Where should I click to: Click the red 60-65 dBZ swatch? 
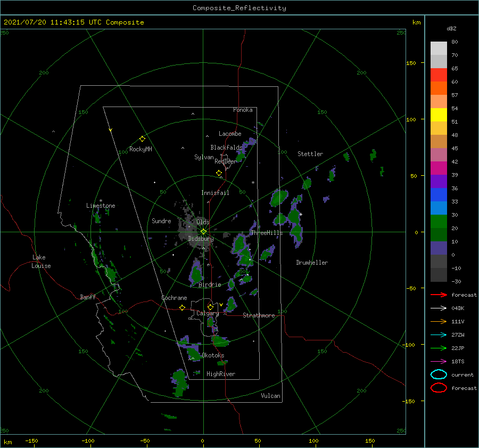[439, 75]
